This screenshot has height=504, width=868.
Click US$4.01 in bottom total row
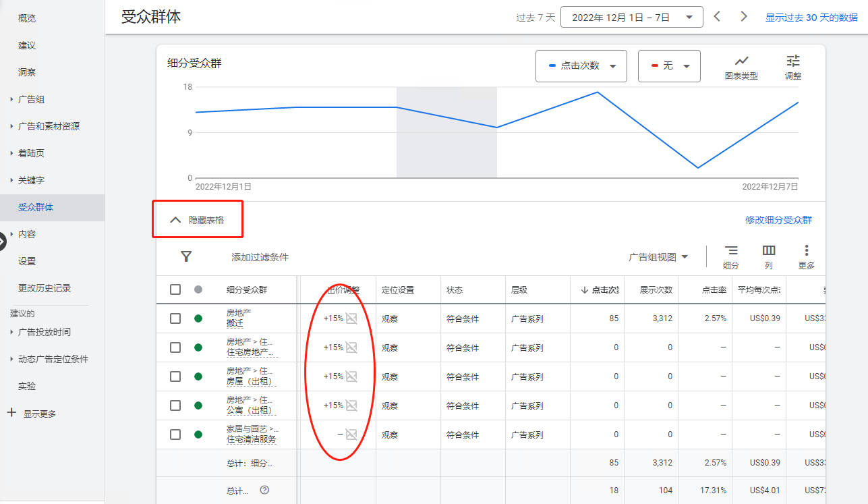coord(764,491)
